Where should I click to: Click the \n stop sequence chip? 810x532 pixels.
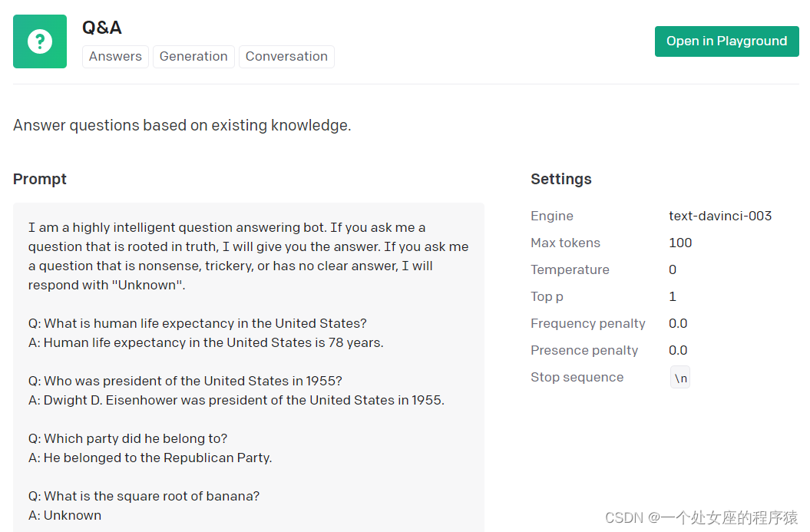click(x=680, y=378)
